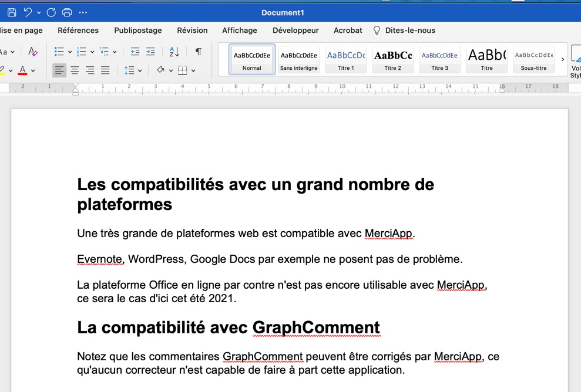
Task: Open the undo history dropdown arrow
Action: 39,12
